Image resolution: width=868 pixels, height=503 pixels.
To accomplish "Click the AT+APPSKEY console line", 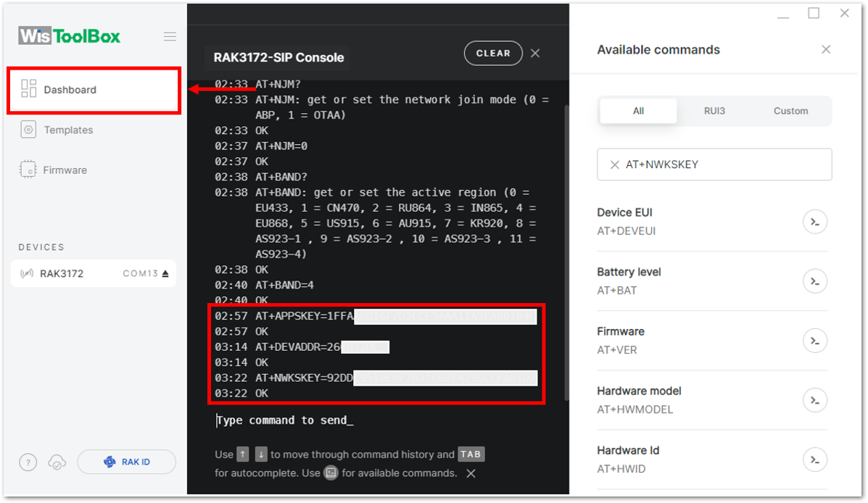I will point(376,316).
